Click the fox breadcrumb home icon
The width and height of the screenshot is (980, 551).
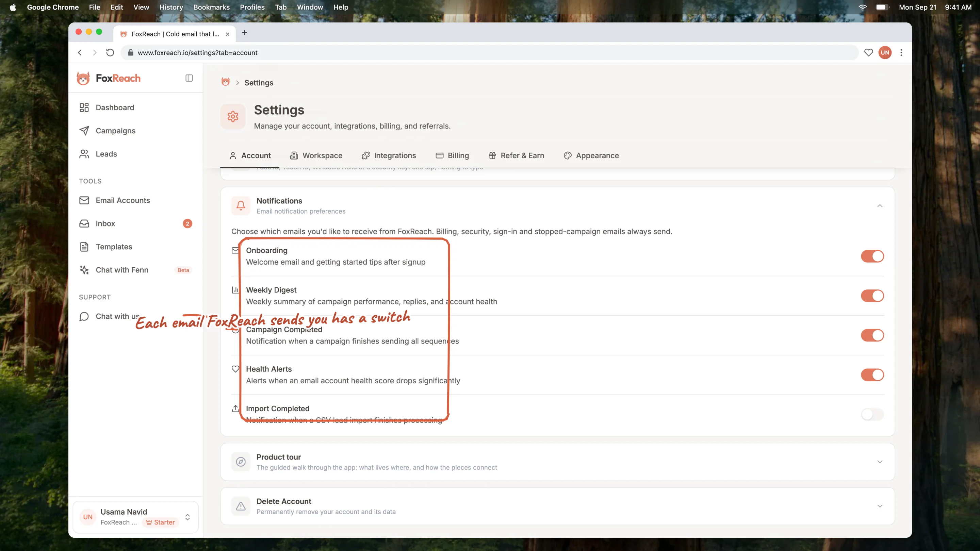pyautogui.click(x=225, y=82)
